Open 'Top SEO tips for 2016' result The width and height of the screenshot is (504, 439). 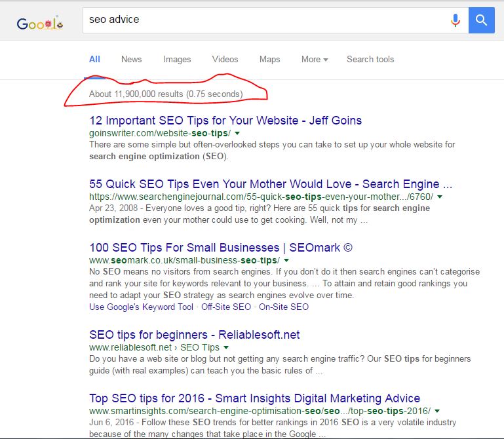tap(254, 398)
